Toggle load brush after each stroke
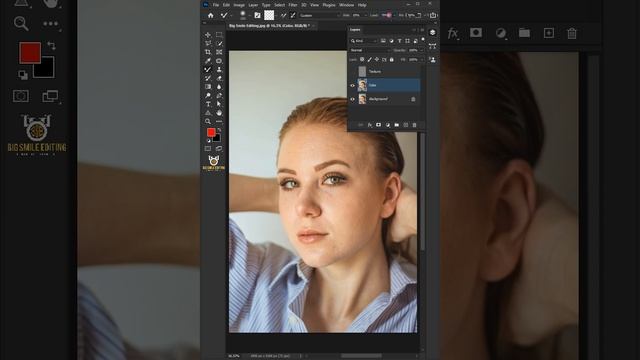The image size is (640, 360). tap(283, 16)
